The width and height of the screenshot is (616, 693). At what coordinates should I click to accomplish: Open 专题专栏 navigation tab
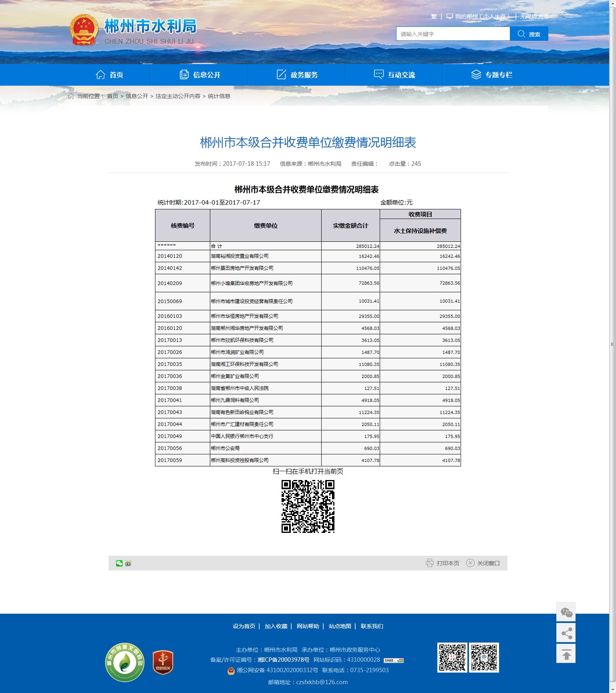[491, 75]
